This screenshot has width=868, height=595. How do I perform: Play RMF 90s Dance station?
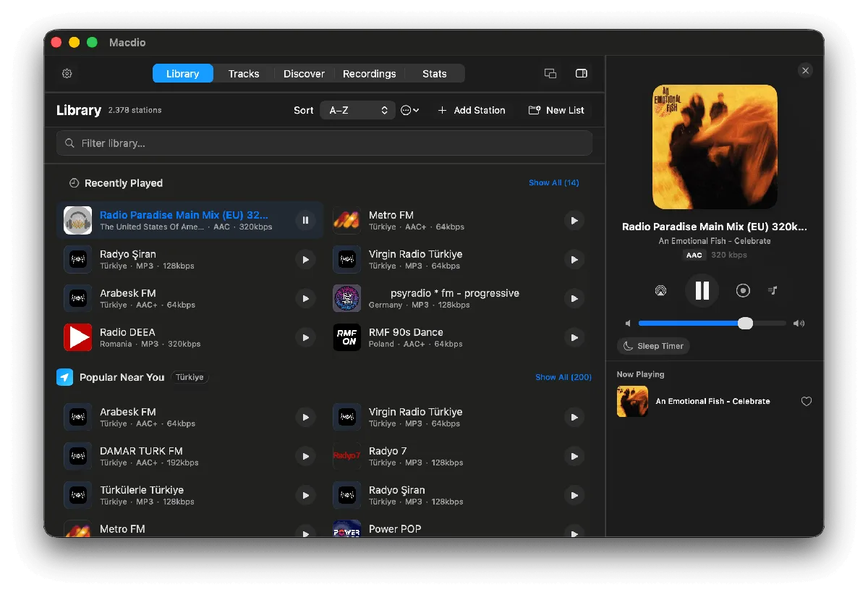[574, 337]
